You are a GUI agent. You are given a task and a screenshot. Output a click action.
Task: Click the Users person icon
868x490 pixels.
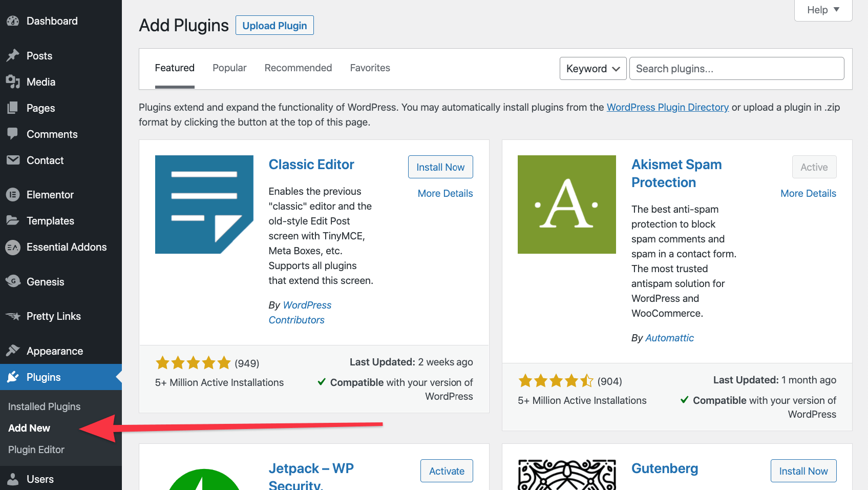pos(13,479)
